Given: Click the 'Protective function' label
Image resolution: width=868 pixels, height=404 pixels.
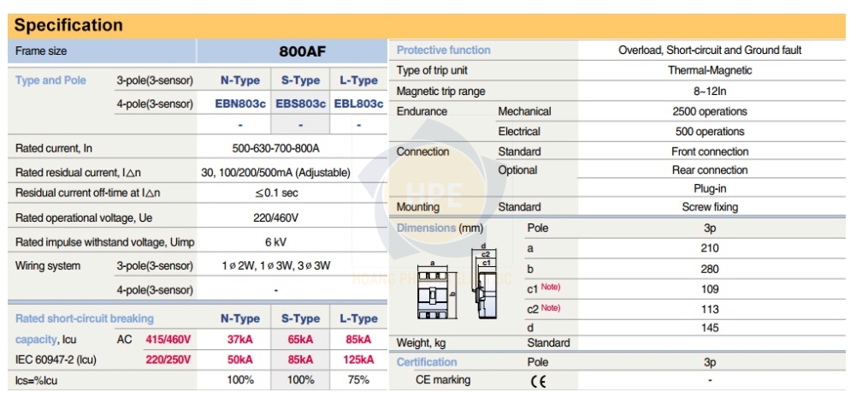Looking at the screenshot, I should [444, 50].
